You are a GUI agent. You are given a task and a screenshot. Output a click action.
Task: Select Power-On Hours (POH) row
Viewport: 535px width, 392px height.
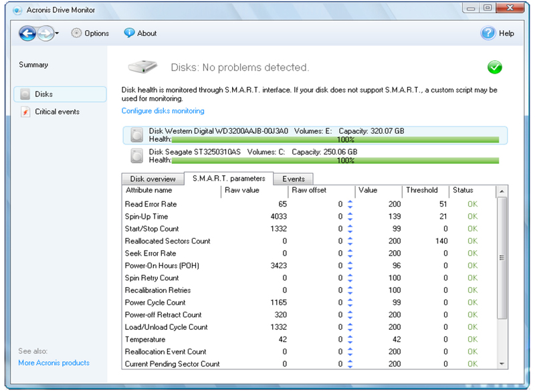pos(309,266)
